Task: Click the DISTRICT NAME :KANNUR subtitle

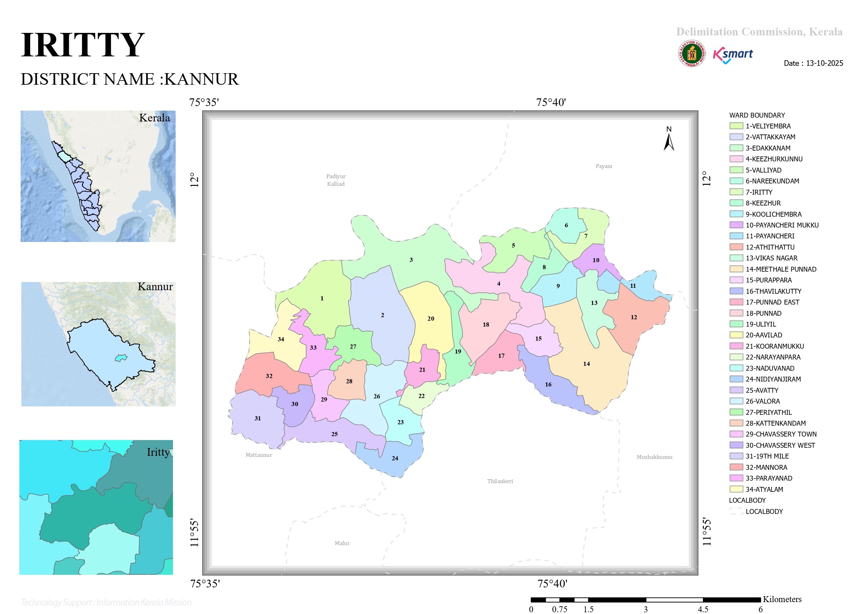Action: [130, 79]
